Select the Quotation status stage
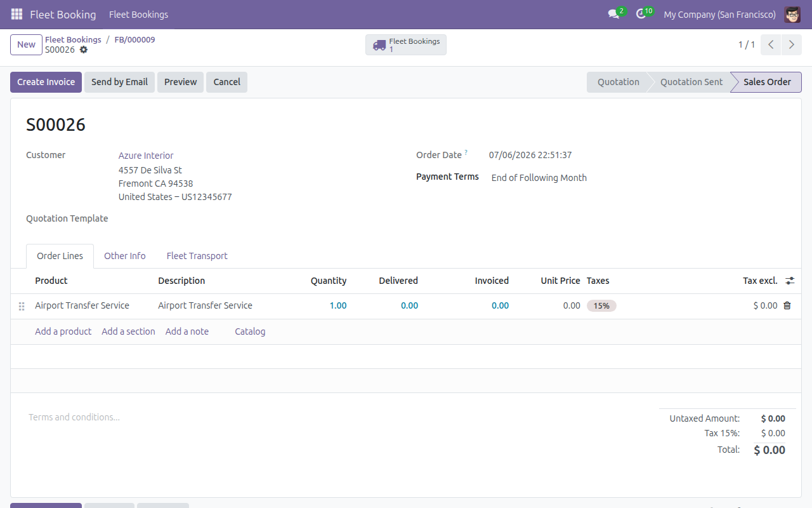This screenshot has width=812, height=508. [619, 82]
